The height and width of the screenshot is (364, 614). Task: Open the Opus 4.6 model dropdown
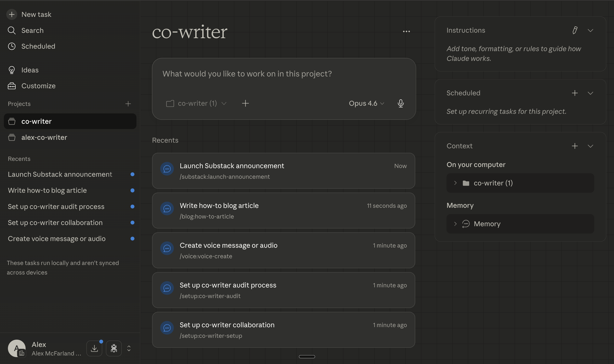(366, 103)
